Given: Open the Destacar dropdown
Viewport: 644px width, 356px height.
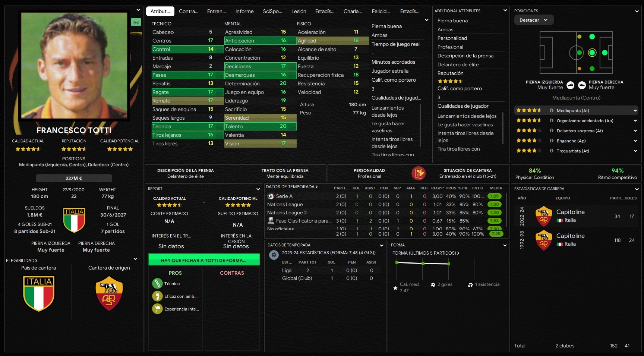Looking at the screenshot, I should point(534,20).
